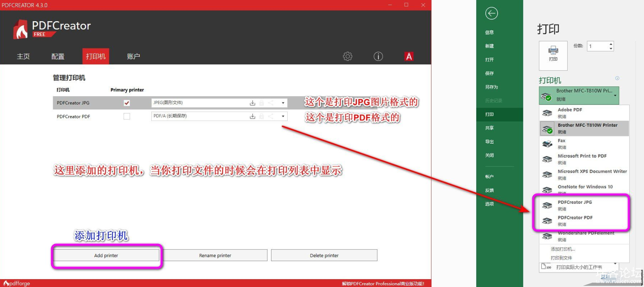The width and height of the screenshot is (644, 287).
Task: Open the JPEG(图形文件) profile dropdown arrow
Action: (283, 103)
